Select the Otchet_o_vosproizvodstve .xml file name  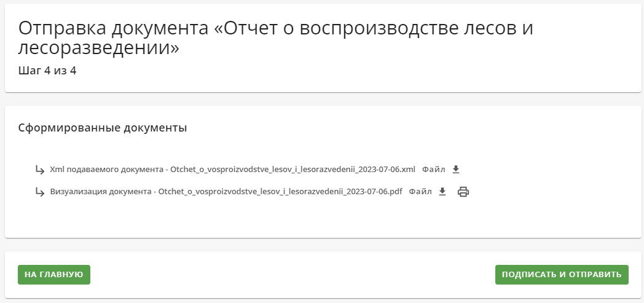pos(293,170)
